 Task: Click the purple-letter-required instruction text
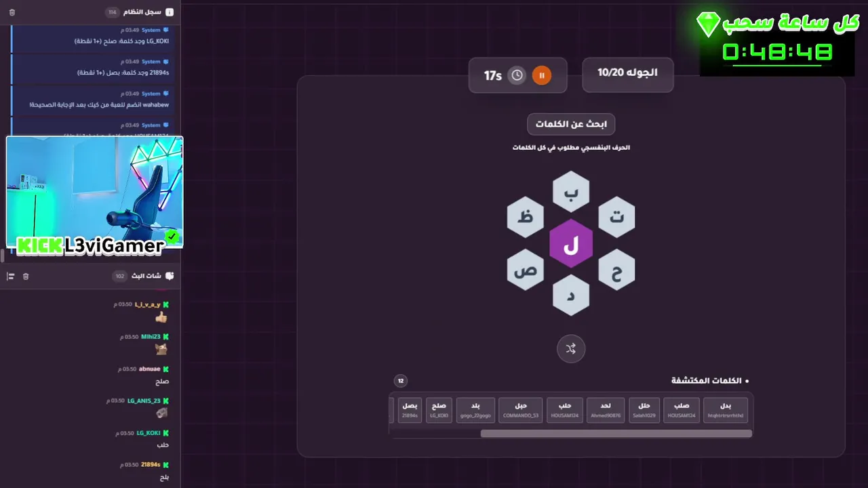pos(571,147)
